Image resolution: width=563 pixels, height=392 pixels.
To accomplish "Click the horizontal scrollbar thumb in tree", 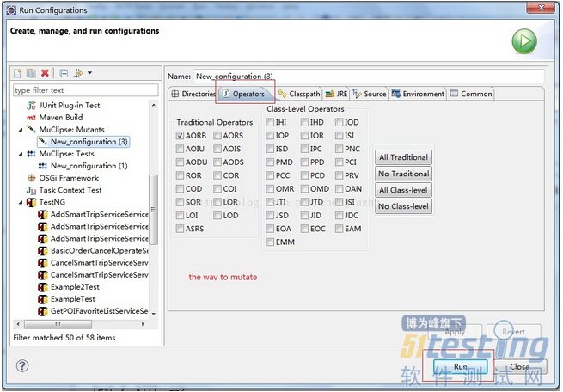I will [x=58, y=324].
